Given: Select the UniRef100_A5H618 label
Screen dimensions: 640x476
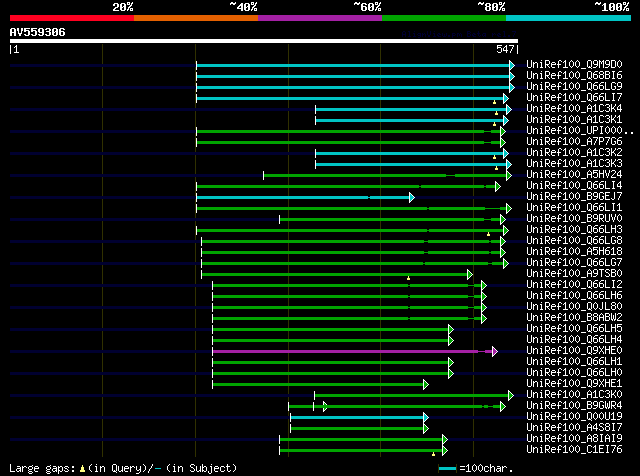Looking at the screenshot, I should [574, 252].
